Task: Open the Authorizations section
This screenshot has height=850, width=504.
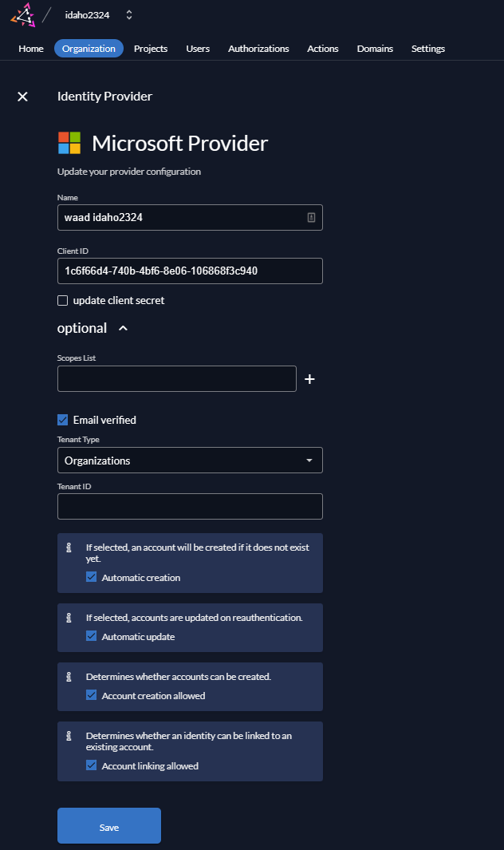Action: pos(258,49)
